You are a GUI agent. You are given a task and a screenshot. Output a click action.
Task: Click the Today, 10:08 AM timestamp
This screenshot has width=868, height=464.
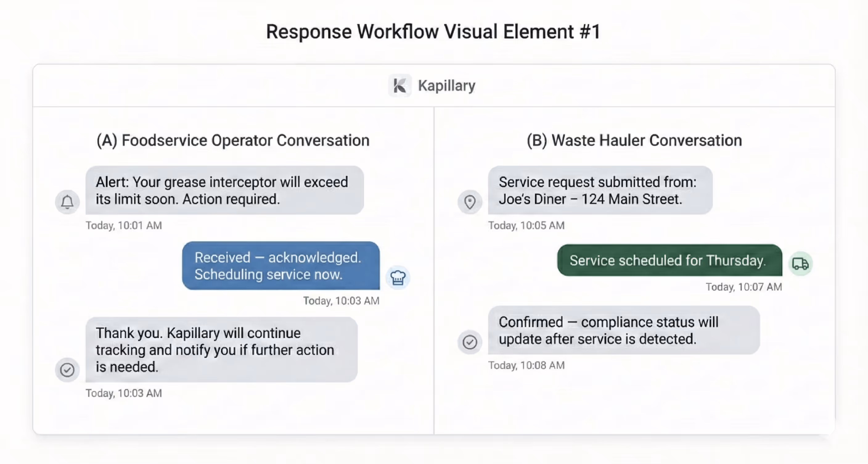coord(526,365)
